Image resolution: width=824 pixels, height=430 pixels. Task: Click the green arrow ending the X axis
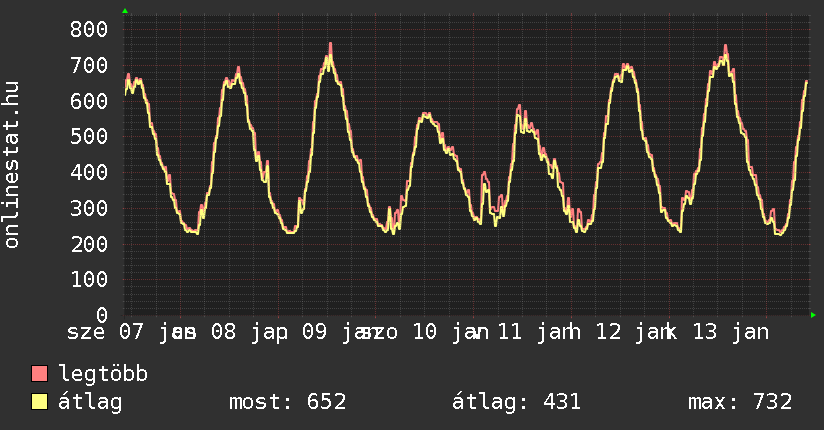[813, 315]
